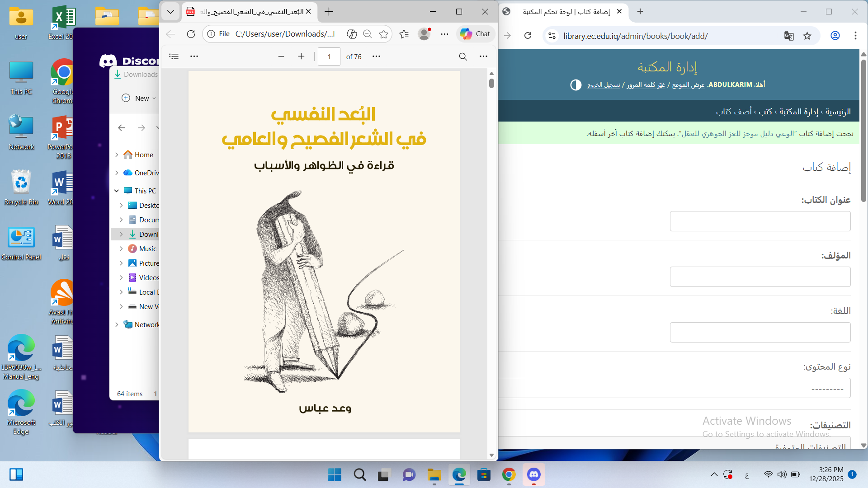Click the اللغة input field
Screen dimensions: 868x488
coord(760,333)
